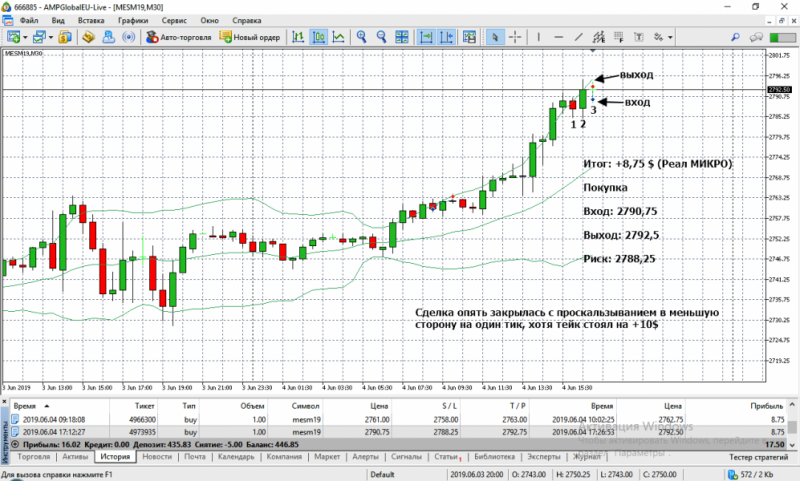This screenshot has width=800, height=481.
Task: Sort history by the Время column header
Action: tap(24, 406)
